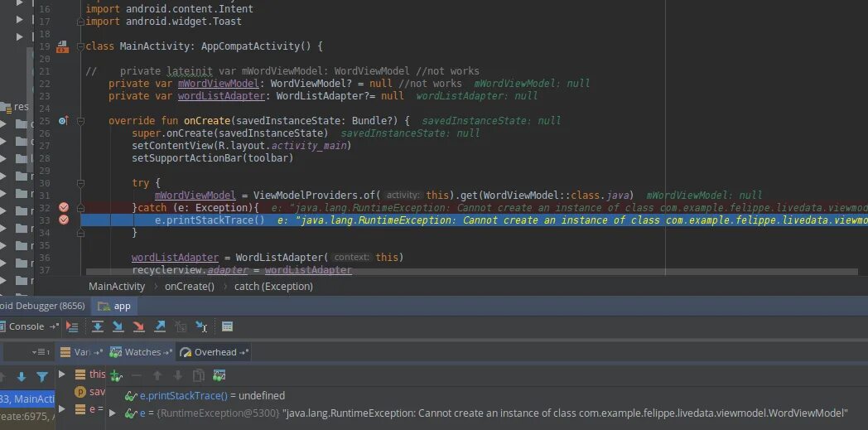Click the Step Out debugger icon
The height and width of the screenshot is (430, 868).
[159, 326]
